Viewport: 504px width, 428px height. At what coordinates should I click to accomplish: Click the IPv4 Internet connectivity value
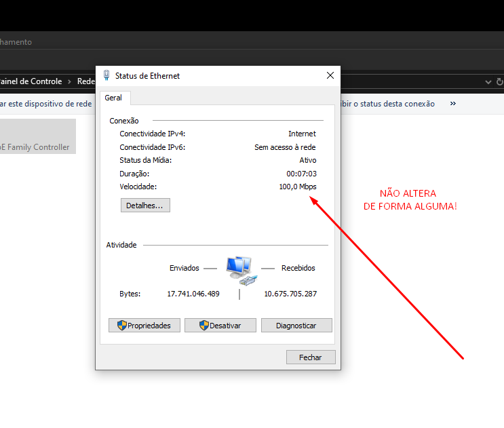click(302, 134)
